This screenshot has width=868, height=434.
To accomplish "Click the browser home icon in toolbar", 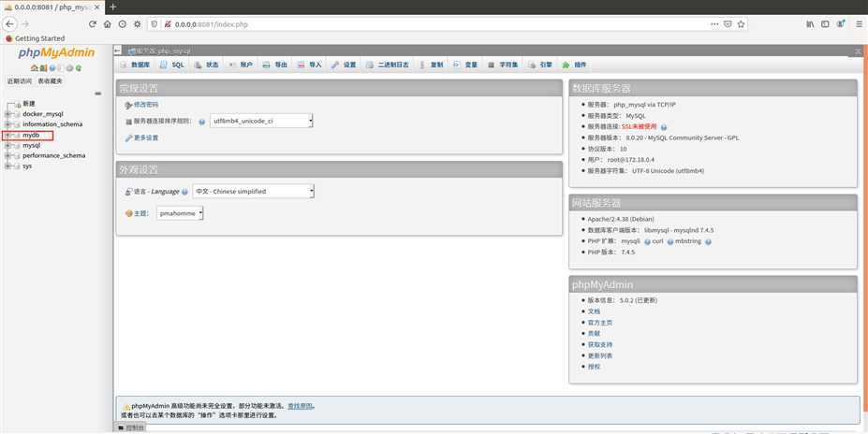I will (x=108, y=23).
